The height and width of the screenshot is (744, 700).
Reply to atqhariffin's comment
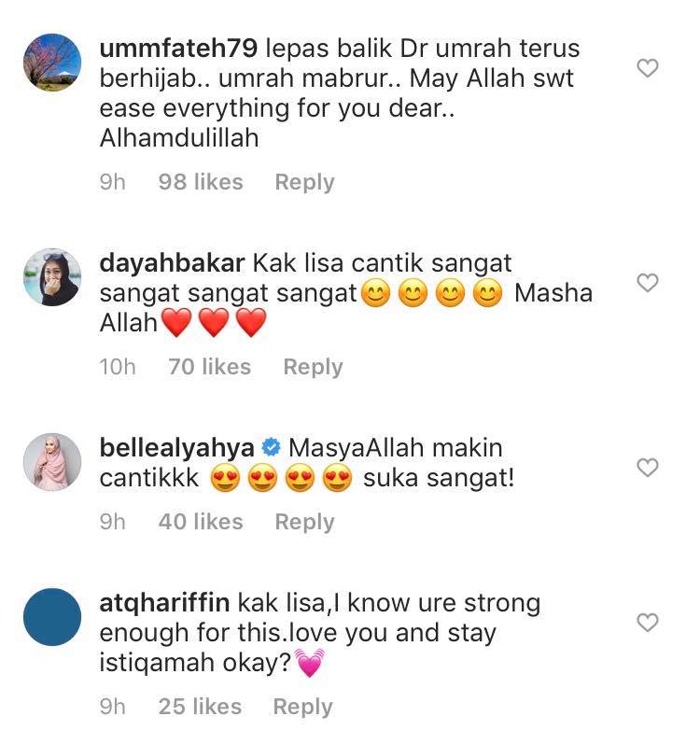[303, 707]
